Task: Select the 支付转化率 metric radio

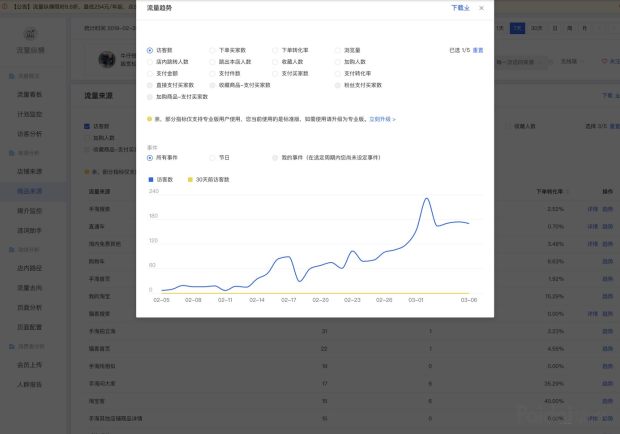Action: point(337,74)
